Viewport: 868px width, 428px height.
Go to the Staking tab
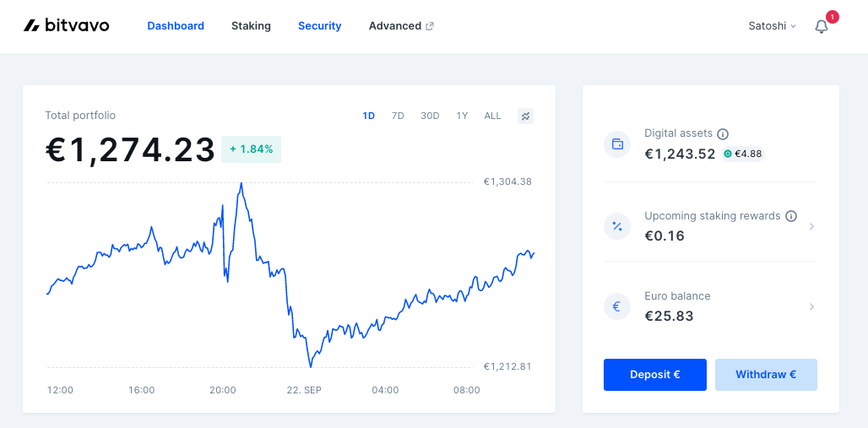[x=251, y=26]
